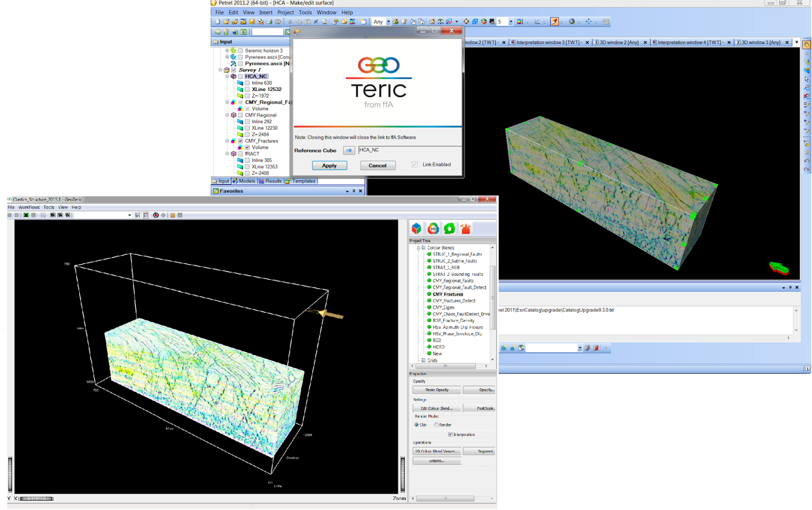812x510 pixels.
Task: Click the Edit Colour Blend button
Action: point(436,408)
